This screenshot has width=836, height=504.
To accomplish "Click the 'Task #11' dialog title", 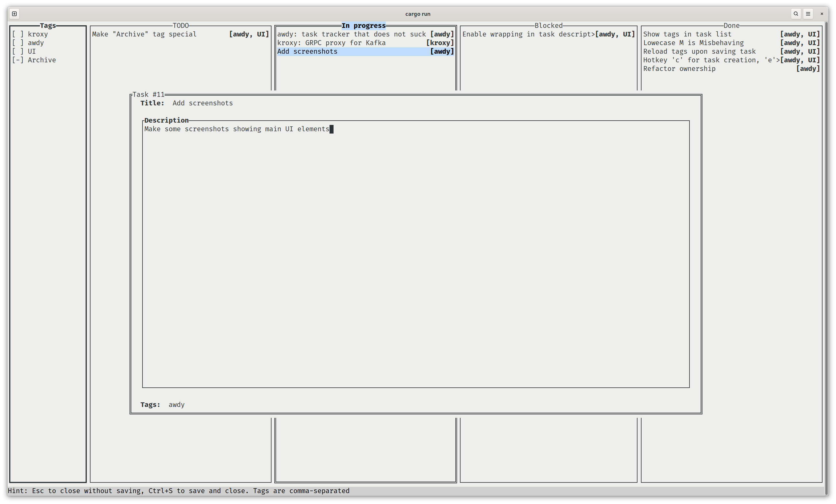I will point(148,95).
